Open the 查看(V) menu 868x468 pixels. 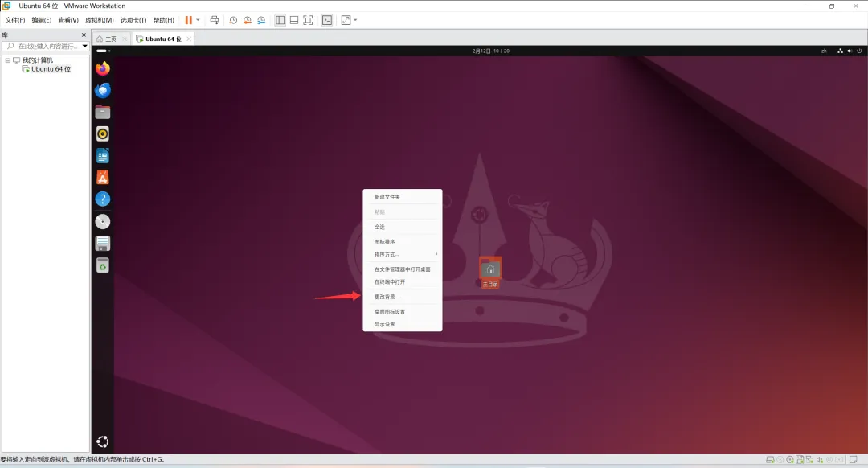point(68,20)
